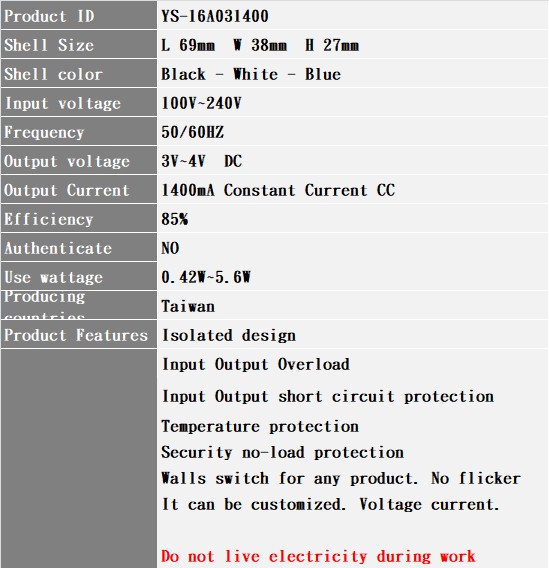Select the Black - White - Blue value
Viewport: 549px width, 568px height.
coord(251,74)
